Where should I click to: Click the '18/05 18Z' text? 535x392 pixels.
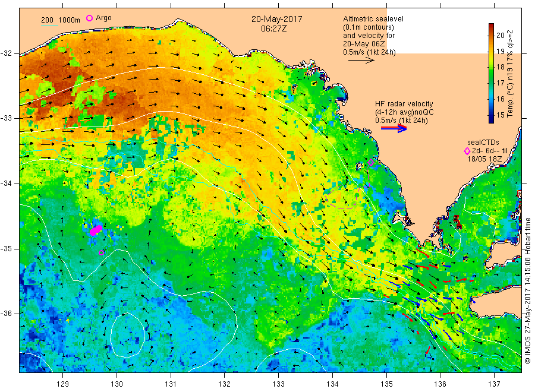[x=484, y=159]
